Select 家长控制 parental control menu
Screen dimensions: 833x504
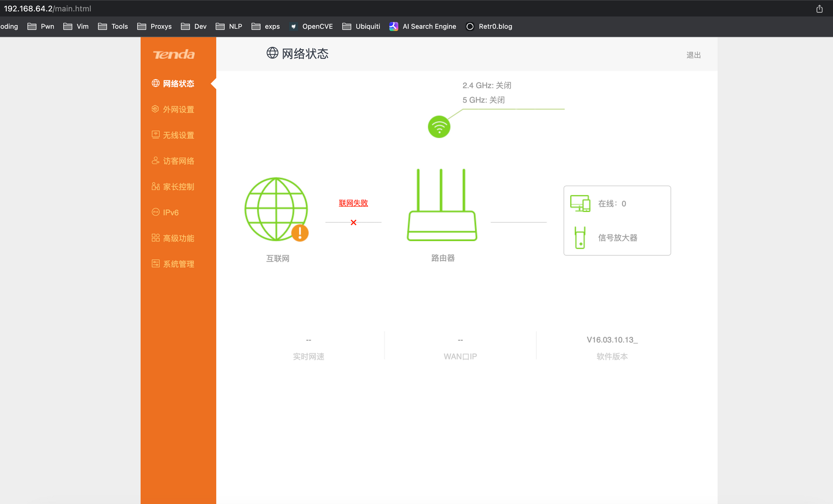[178, 187]
